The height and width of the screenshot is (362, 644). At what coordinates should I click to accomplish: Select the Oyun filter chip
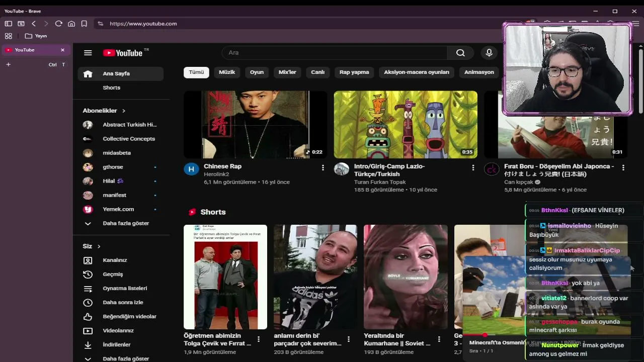[257, 72]
